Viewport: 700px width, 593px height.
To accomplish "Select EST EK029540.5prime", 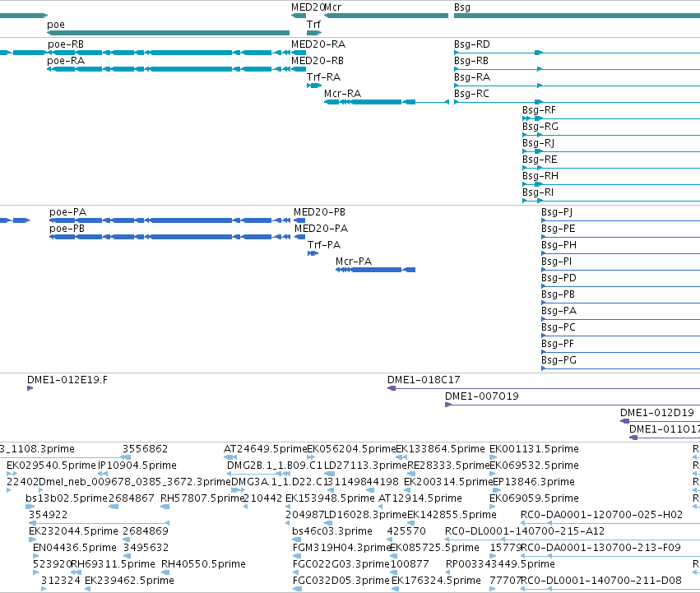I will tap(51, 466).
